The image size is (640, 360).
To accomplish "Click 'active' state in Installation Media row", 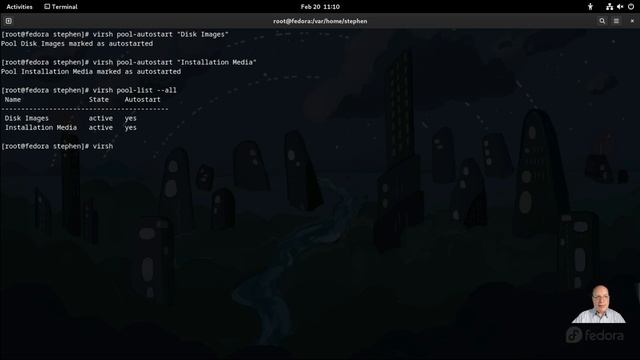I will (101, 128).
